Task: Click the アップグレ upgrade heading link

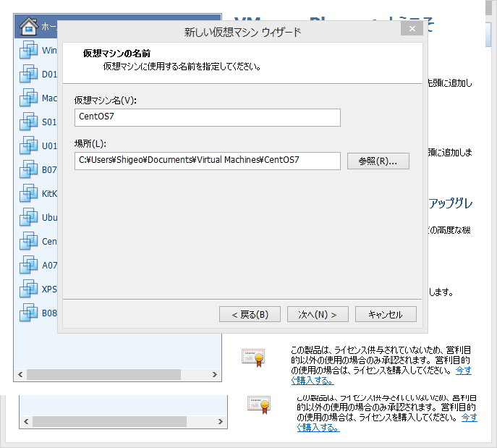Action: (x=451, y=203)
